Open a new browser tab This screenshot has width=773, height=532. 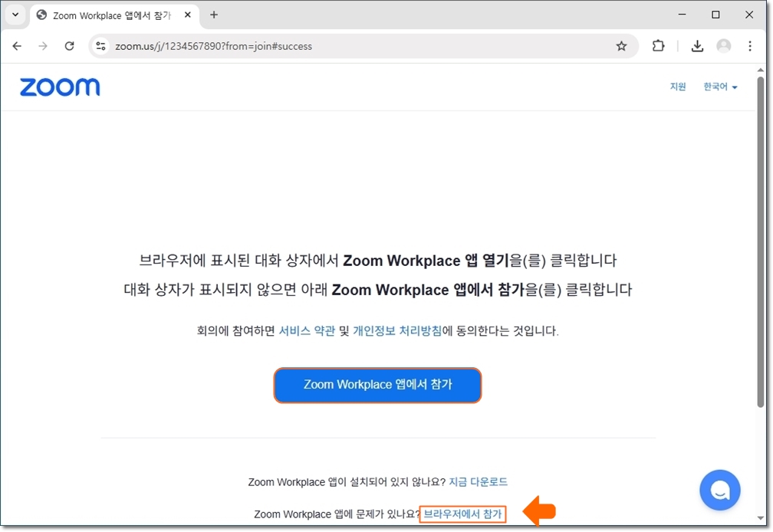(214, 15)
